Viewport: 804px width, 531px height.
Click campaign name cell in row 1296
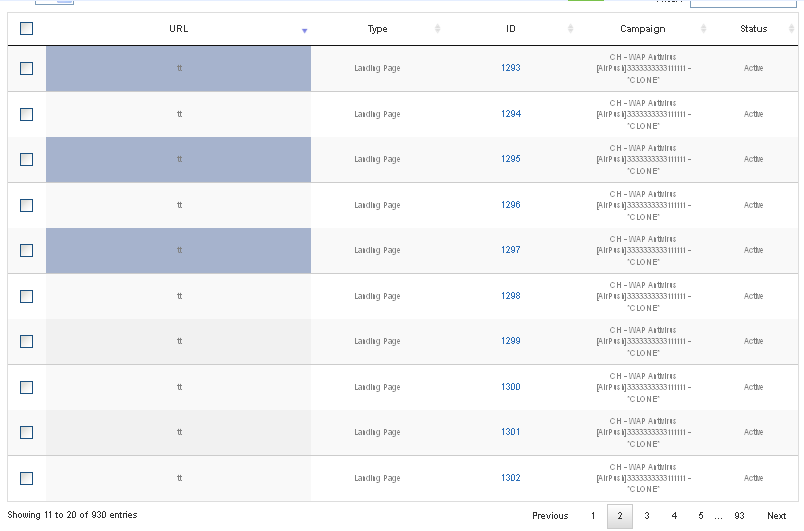643,206
